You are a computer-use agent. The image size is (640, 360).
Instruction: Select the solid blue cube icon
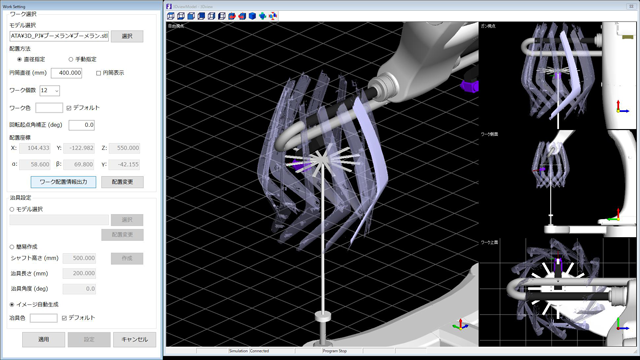tap(252, 16)
